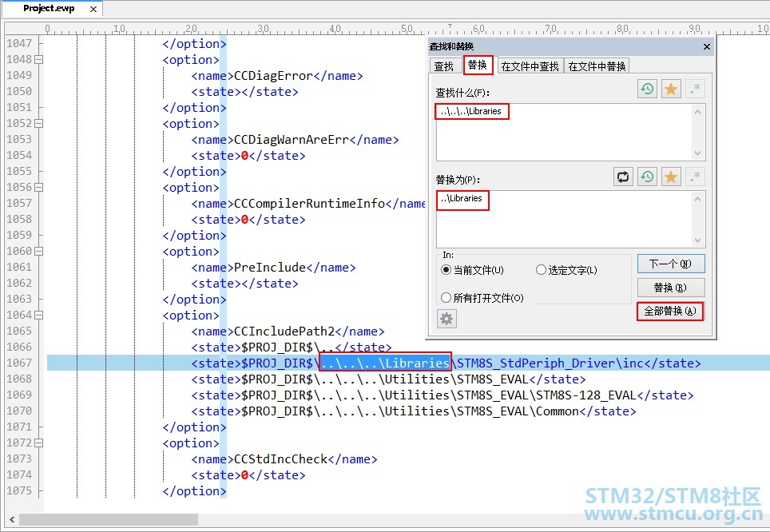
Task: Toggle regex icon beside Find what field
Action: [x=695, y=89]
